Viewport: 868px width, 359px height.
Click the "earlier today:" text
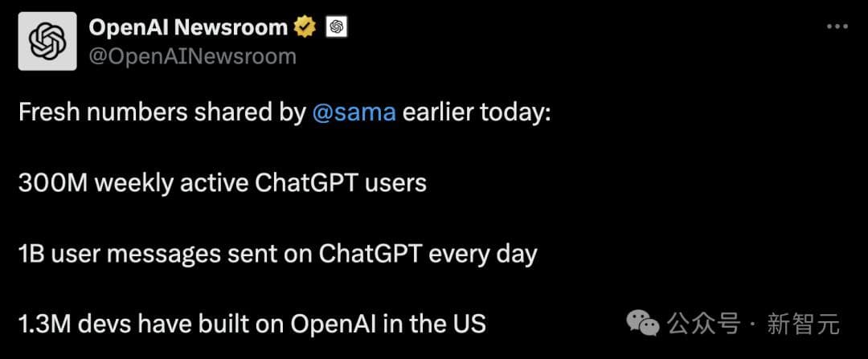click(x=477, y=112)
